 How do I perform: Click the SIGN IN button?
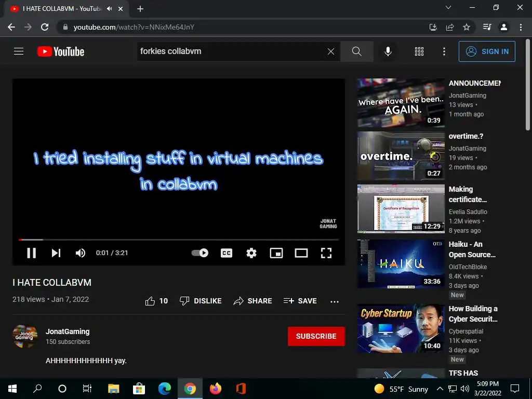486,51
